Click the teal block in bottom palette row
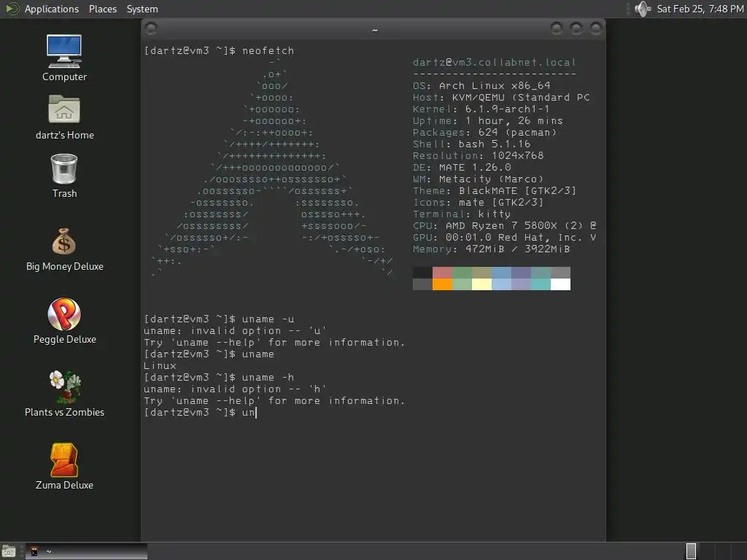This screenshot has width=747, height=560. [x=541, y=284]
